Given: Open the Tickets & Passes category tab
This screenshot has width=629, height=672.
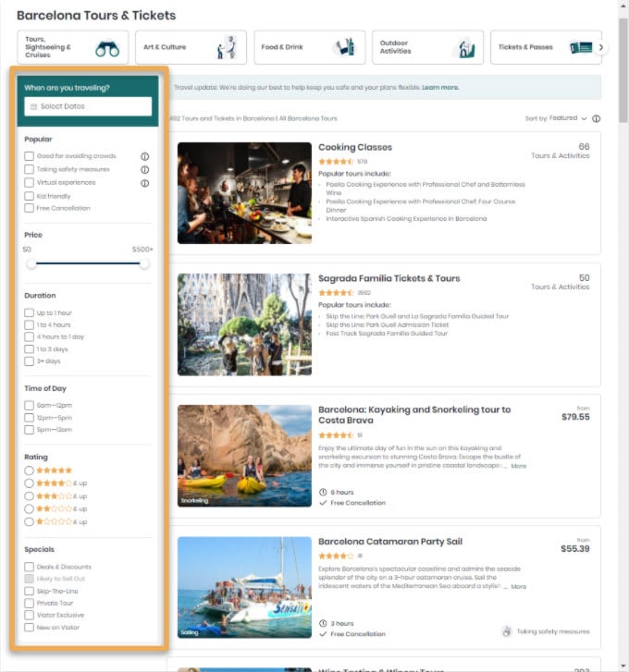Looking at the screenshot, I should coord(546,47).
